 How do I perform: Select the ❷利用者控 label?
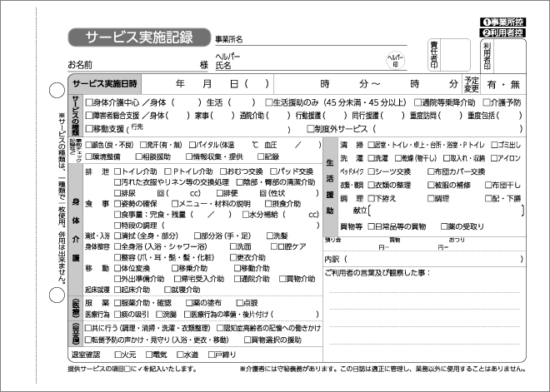point(503,33)
